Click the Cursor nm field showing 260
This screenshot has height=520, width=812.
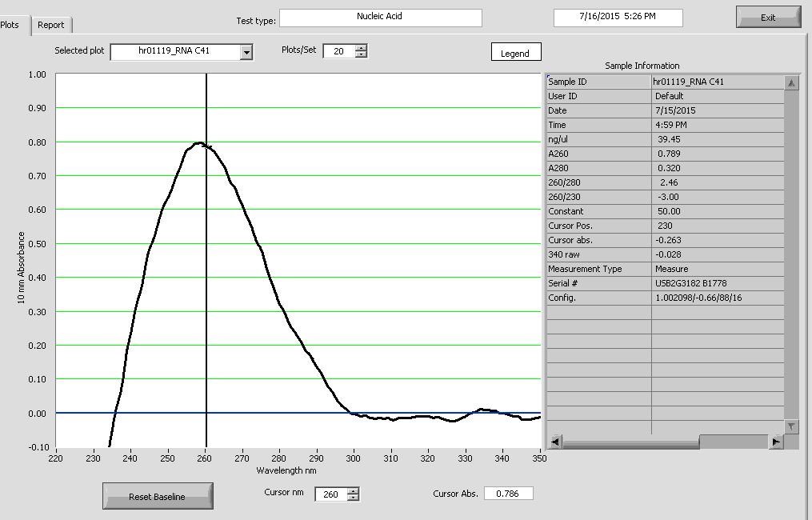click(x=331, y=494)
